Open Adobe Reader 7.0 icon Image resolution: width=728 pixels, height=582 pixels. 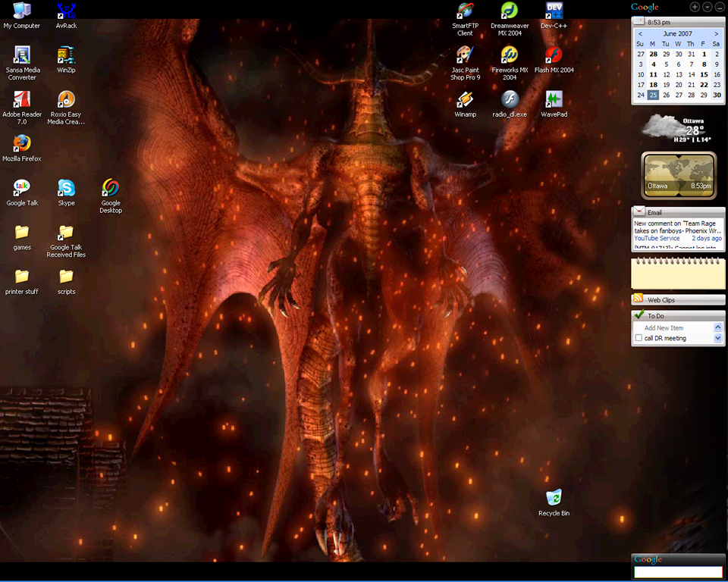tap(22, 108)
